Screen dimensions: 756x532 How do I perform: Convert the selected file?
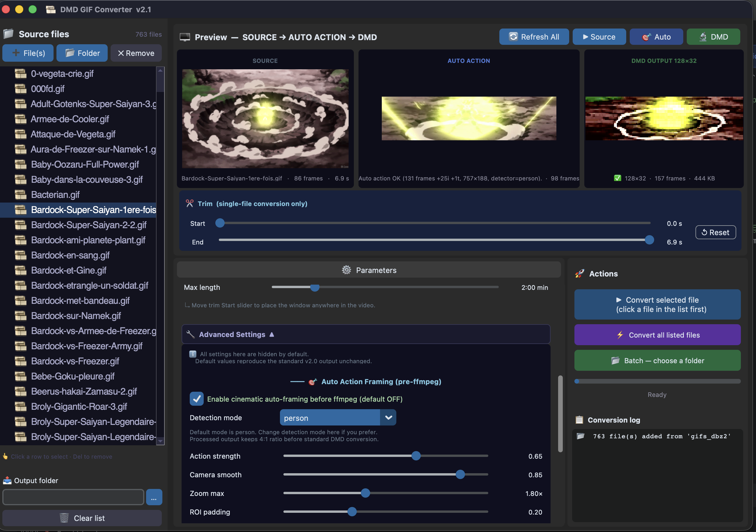pos(657,304)
